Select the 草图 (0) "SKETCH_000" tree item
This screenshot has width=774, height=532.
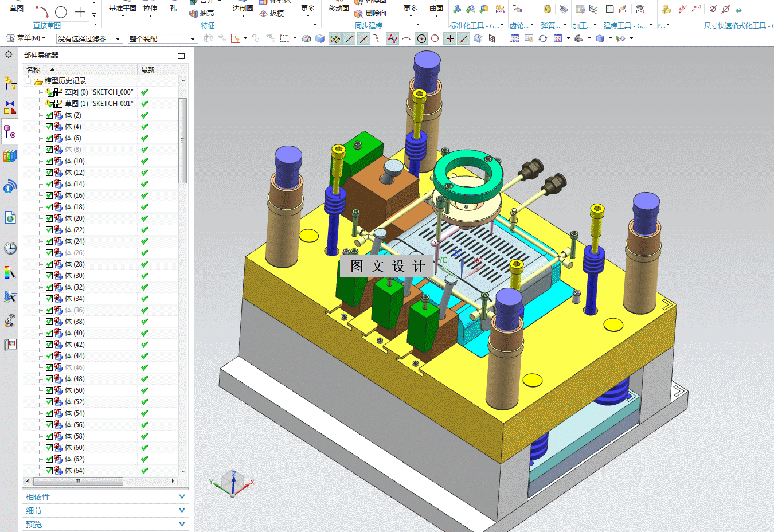[x=99, y=92]
